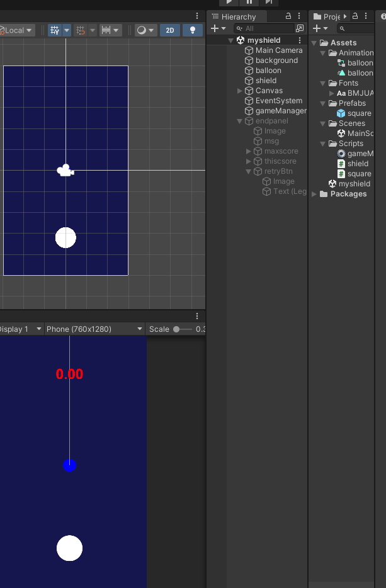Open Project panel options menu
This screenshot has width=386, height=588.
click(x=366, y=16)
